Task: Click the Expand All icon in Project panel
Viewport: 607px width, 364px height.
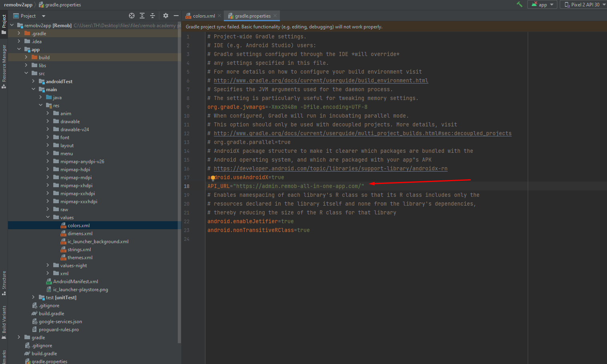Action: coord(142,16)
